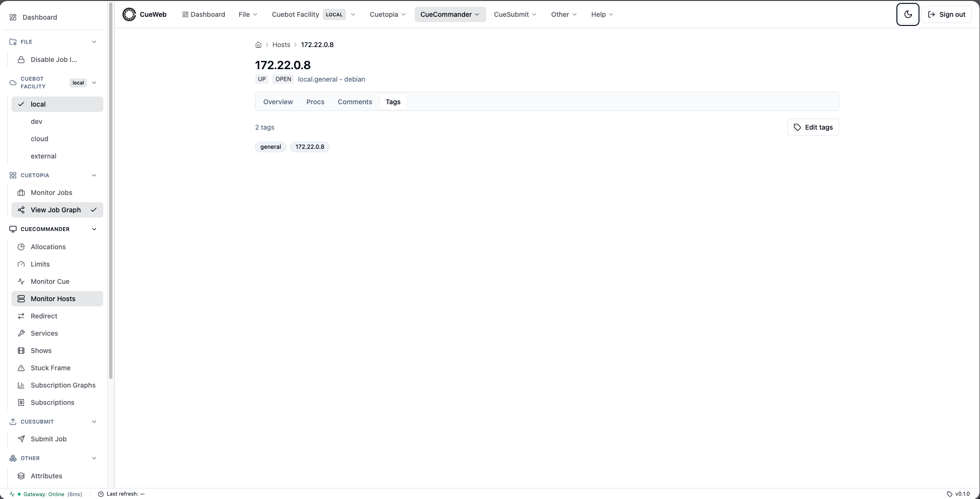Click the '2 tags' count text
This screenshot has height=499, width=980.
pyautogui.click(x=265, y=127)
